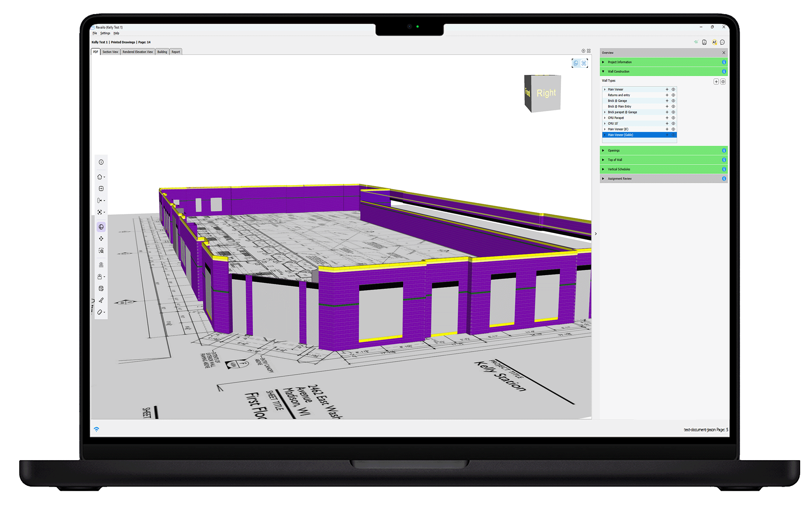Hide the CMU Parapet wall type
Viewport: 812px width, 511px height.
click(x=673, y=118)
